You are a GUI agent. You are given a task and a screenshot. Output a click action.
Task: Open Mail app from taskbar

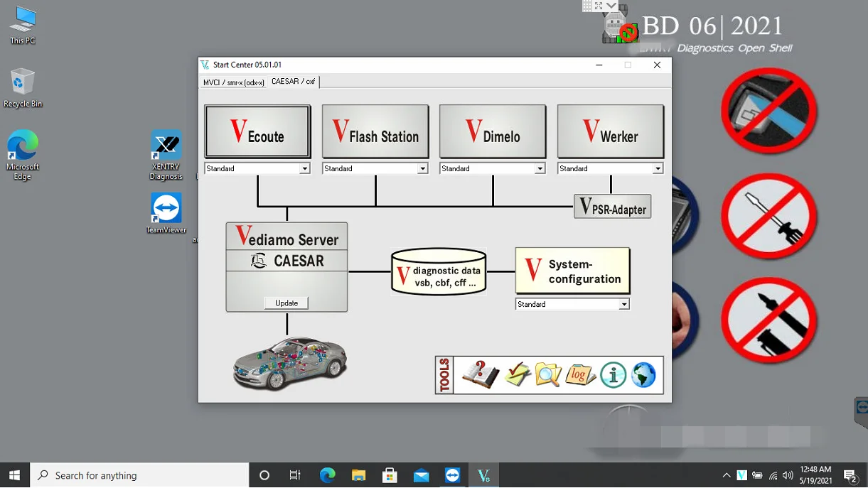point(421,475)
